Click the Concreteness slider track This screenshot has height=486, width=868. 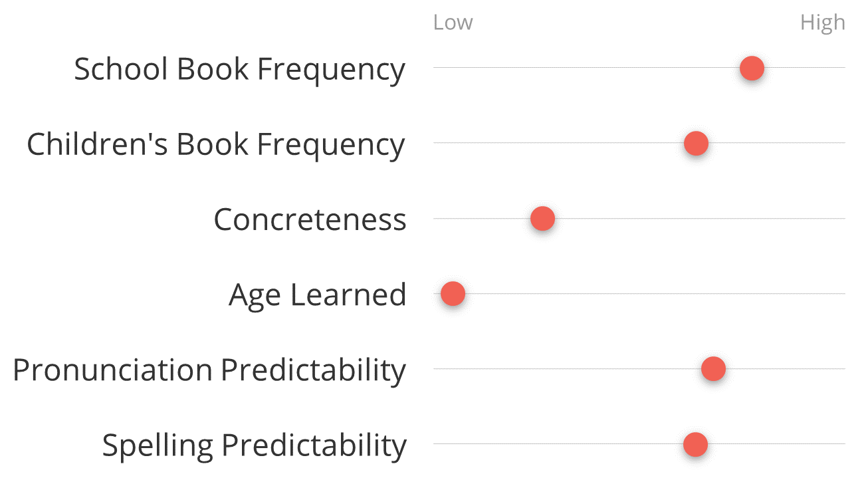coord(639,218)
